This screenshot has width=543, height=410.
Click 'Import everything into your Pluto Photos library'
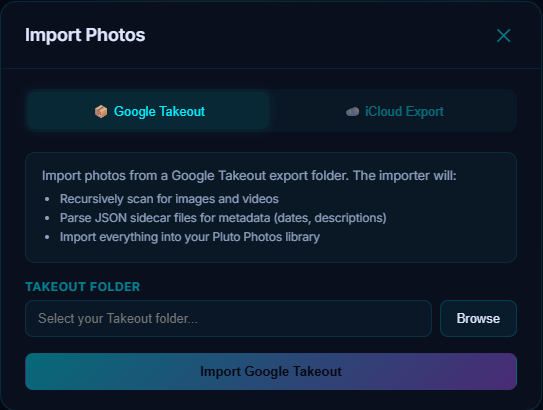tap(190, 237)
